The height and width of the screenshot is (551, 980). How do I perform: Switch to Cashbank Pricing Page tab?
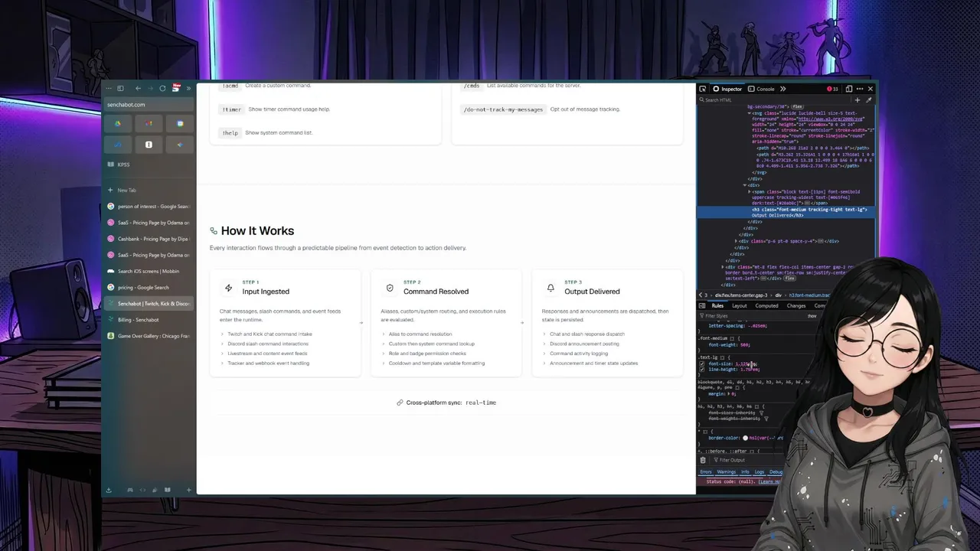(149, 239)
